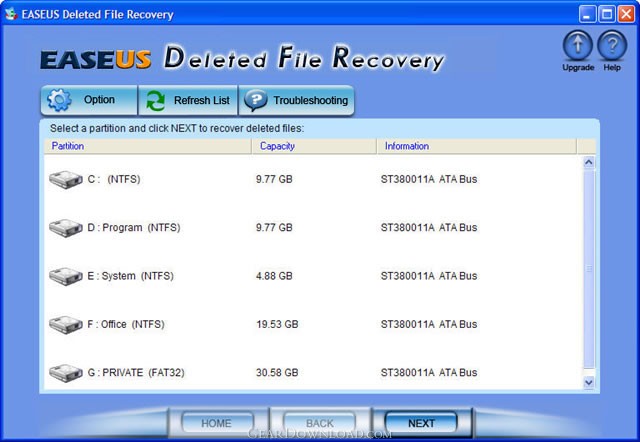Select the C: drive icon
Image resolution: width=640 pixels, height=442 pixels.
(66, 180)
